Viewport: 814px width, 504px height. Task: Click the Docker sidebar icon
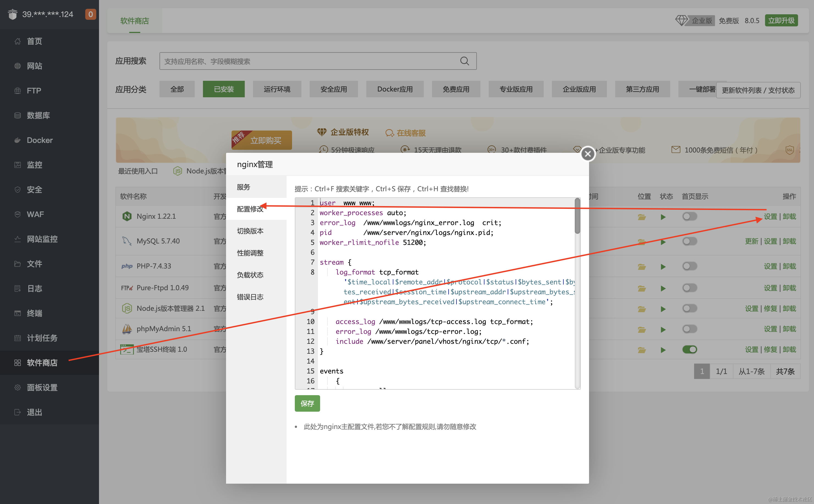click(18, 140)
